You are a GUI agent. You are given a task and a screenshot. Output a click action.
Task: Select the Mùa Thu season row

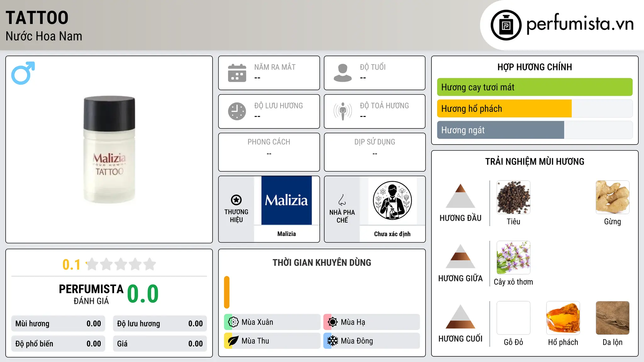[x=272, y=341]
